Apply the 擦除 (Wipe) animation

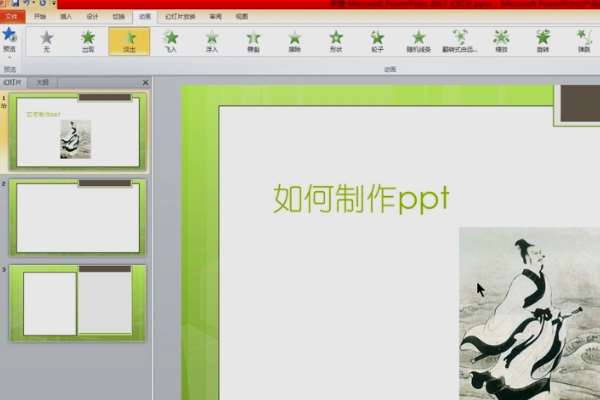295,41
